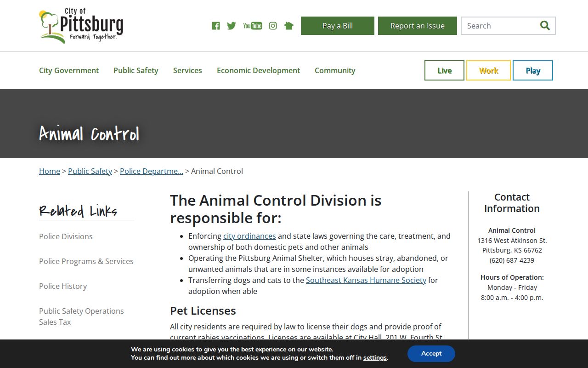Open Police Department breadcrumb link
The image size is (588, 368).
[x=152, y=171]
